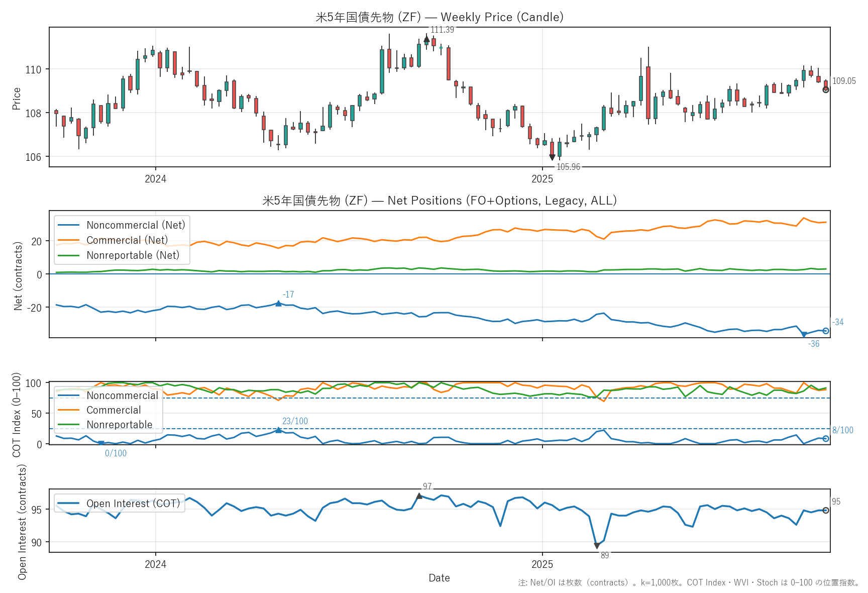Select the latest open interest circle at 95
The width and height of the screenshot is (868, 593).
click(826, 511)
